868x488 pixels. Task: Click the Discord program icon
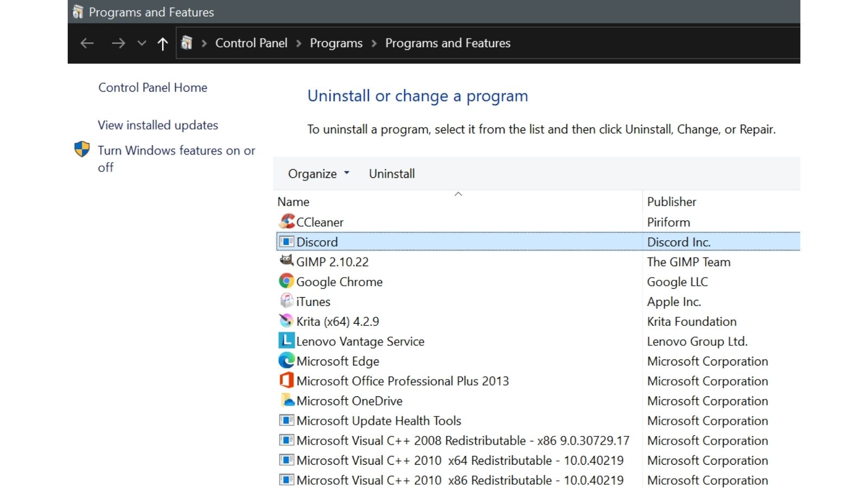point(286,241)
